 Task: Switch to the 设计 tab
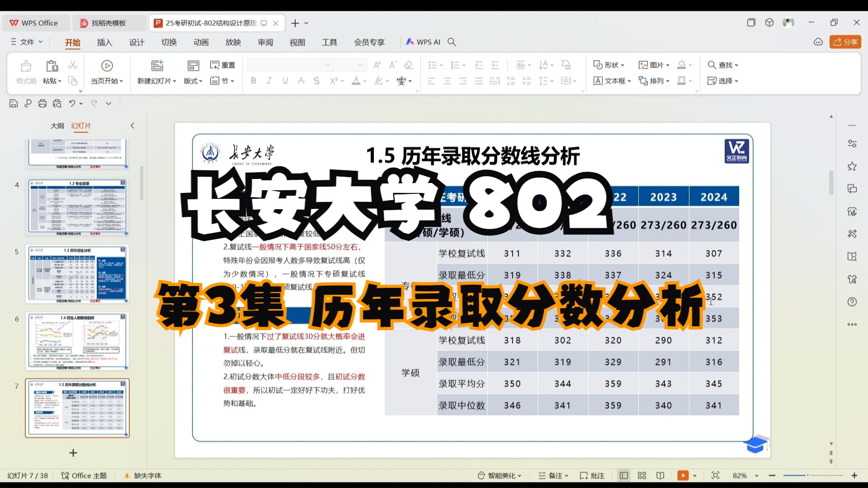(x=137, y=42)
